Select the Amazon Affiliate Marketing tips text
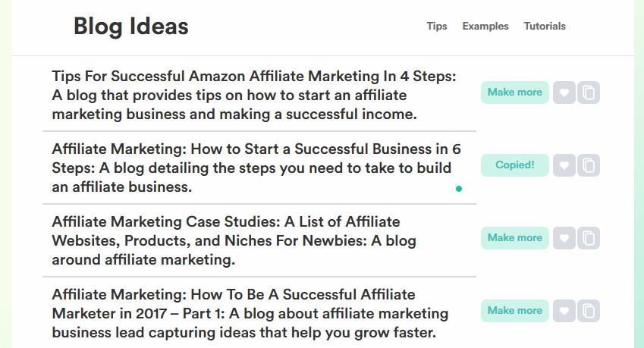This screenshot has height=348, width=644. 254,96
